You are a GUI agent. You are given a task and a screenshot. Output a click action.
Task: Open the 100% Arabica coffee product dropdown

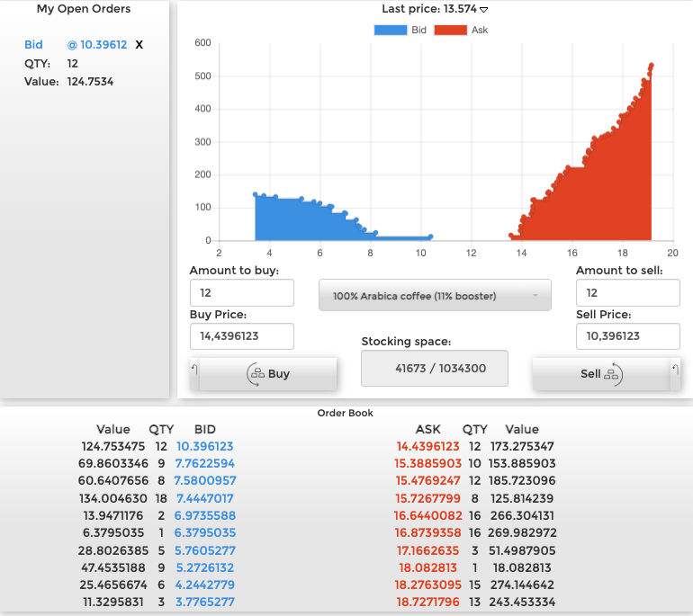click(435, 296)
